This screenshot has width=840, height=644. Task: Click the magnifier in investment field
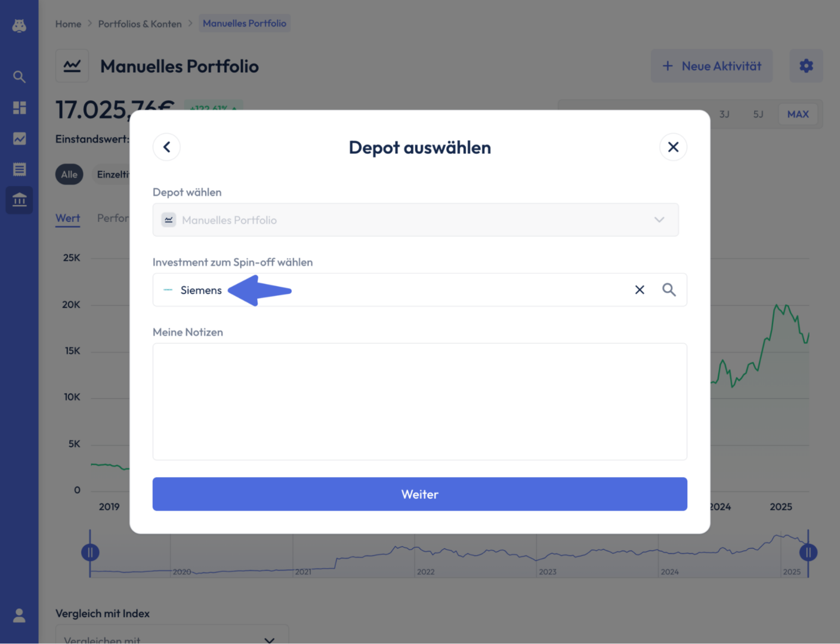pyautogui.click(x=669, y=290)
